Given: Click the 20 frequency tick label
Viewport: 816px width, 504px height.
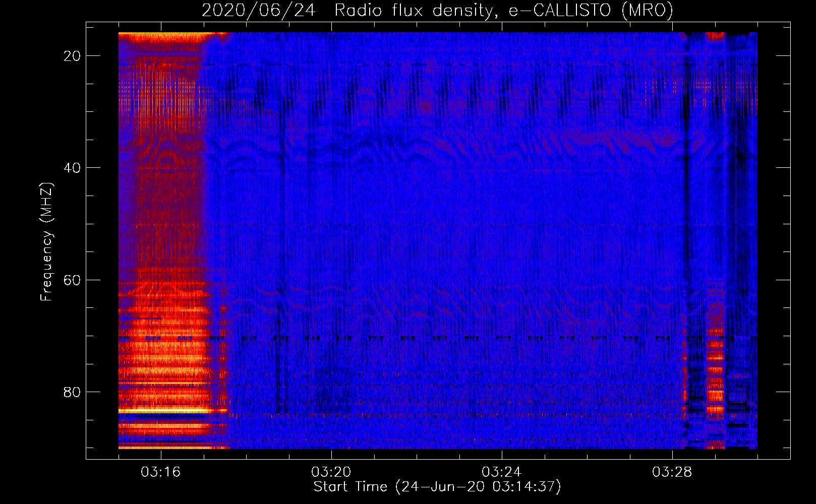Looking at the screenshot, I should pos(72,56).
